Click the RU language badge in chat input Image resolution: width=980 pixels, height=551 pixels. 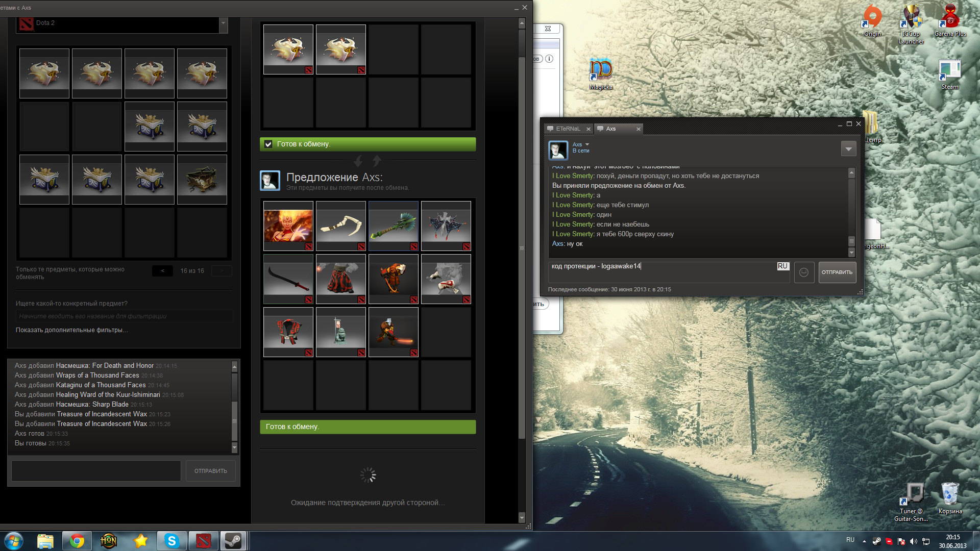(x=782, y=266)
